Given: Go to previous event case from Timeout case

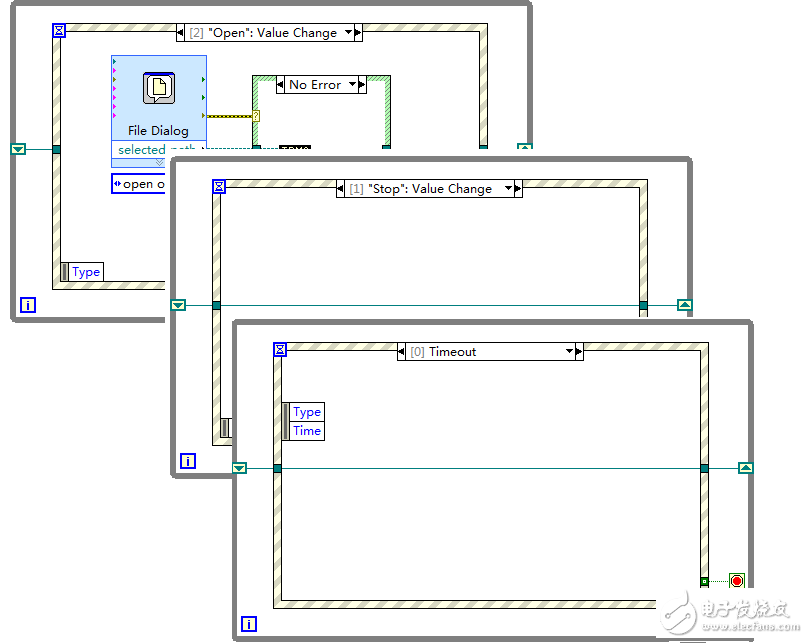Looking at the screenshot, I should tap(401, 352).
